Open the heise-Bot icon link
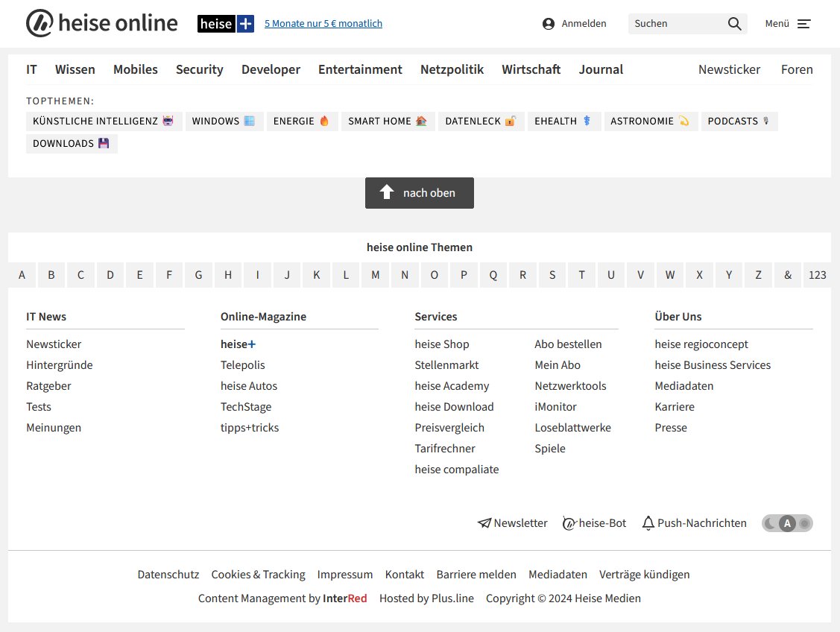840x632 pixels. (595, 522)
